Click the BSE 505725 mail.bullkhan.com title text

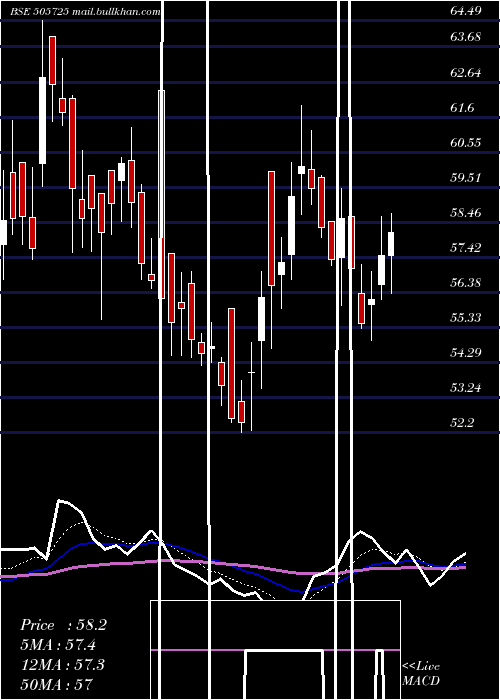[85, 12]
